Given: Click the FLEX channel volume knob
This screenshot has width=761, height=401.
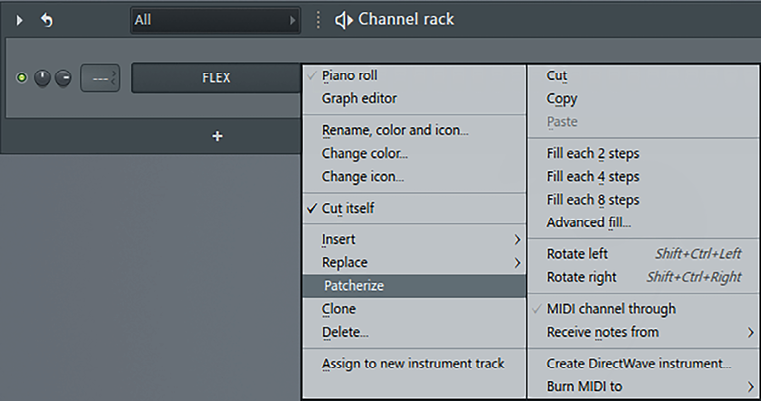Looking at the screenshot, I should [63, 78].
